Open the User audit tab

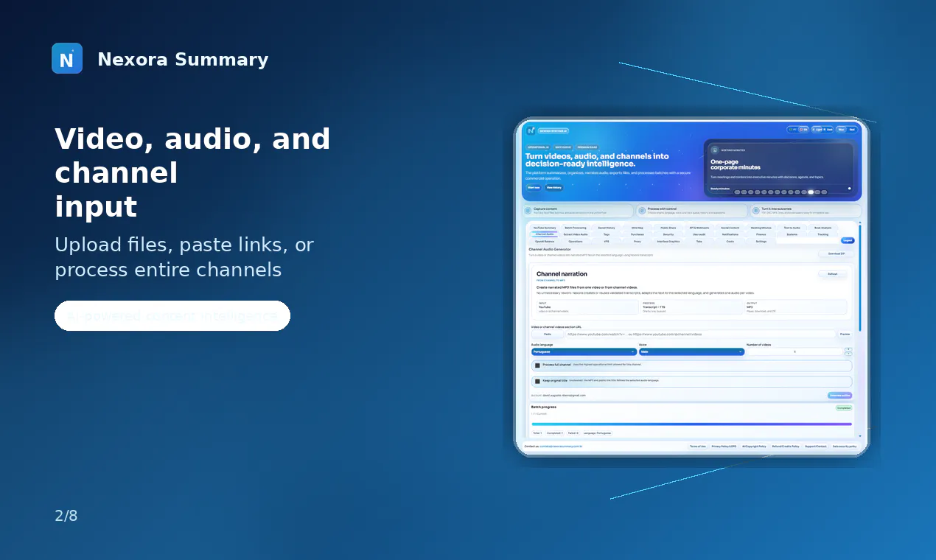[699, 234]
